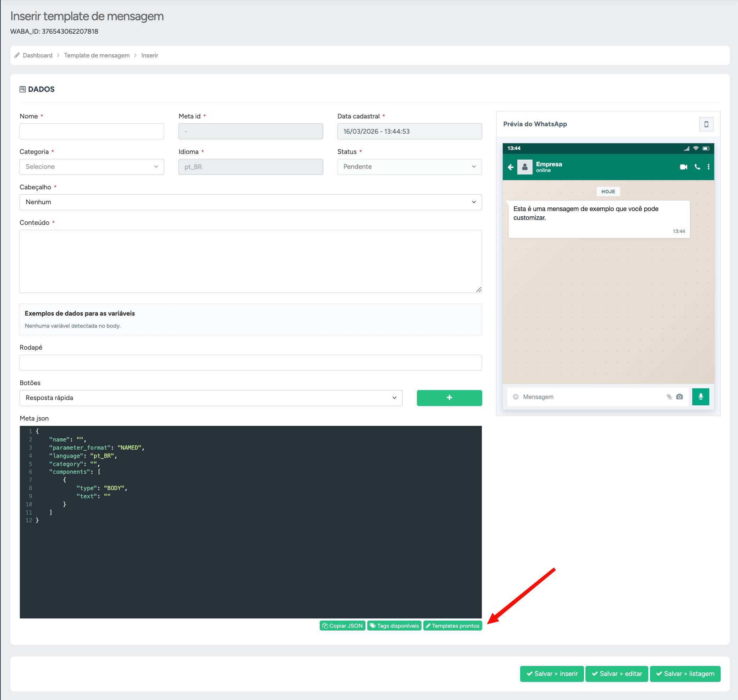Click the phone call icon in the preview
This screenshot has width=738, height=700.
[x=697, y=167]
